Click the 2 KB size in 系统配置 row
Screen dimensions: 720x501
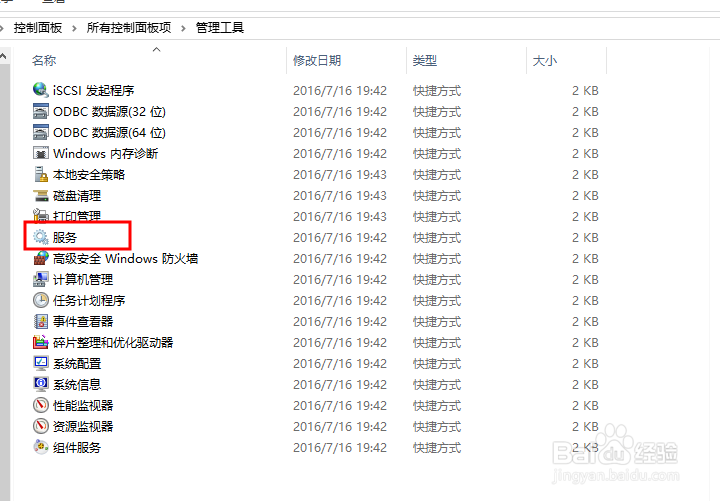point(585,364)
